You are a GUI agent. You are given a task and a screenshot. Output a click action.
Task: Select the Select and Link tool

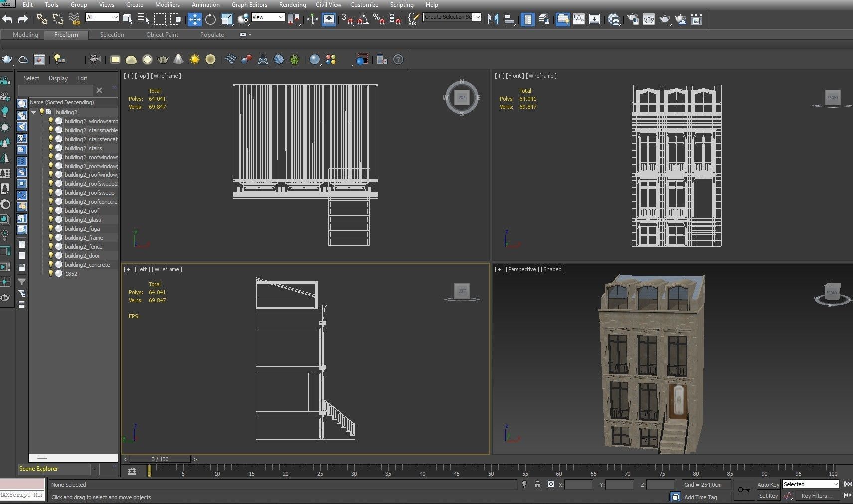(42, 19)
